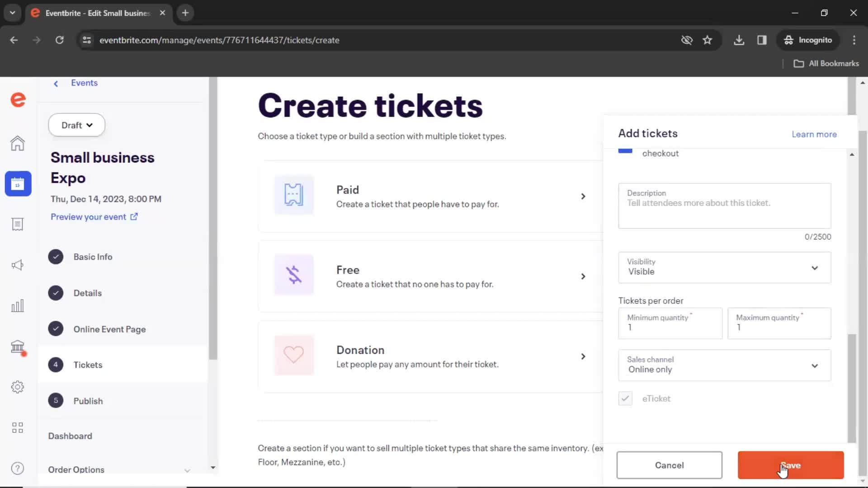The height and width of the screenshot is (488, 868).
Task: Toggle the eTicket checkbox option
Action: [x=625, y=398]
